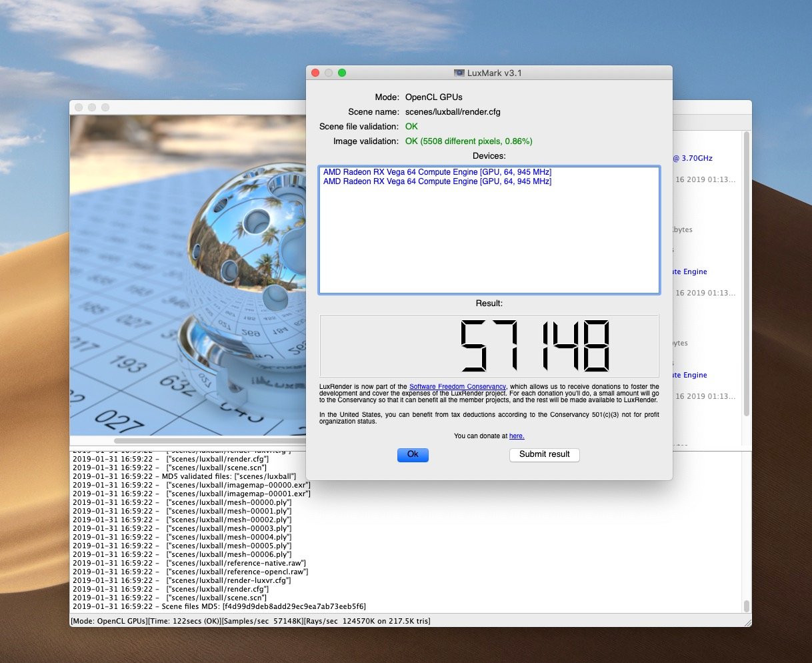Click the log panel vertical scrollbar
The width and height of the screenshot is (812, 663).
click(747, 606)
